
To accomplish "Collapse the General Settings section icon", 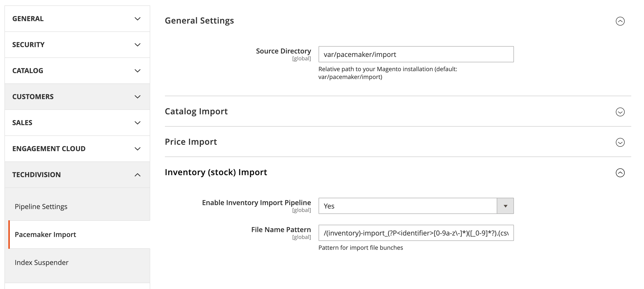I will (620, 21).
